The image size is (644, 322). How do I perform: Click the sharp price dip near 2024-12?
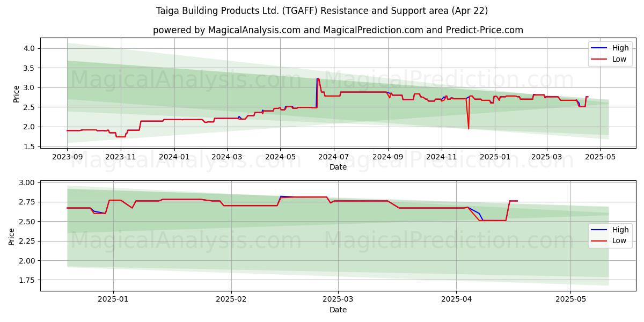pos(469,128)
